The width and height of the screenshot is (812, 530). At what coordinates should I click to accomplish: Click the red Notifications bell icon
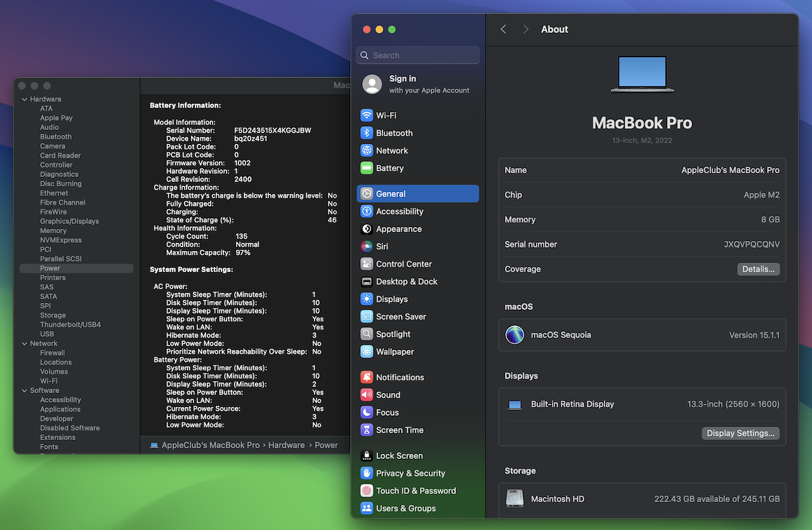(367, 377)
